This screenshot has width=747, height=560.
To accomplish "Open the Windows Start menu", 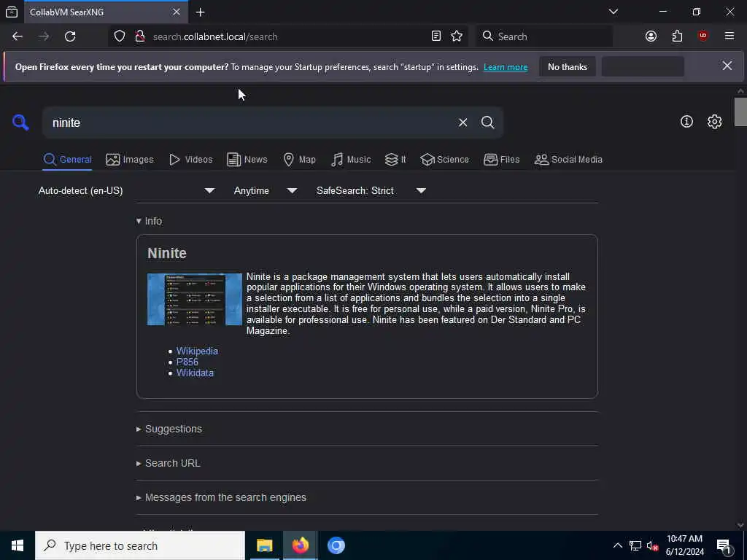I will coord(18,545).
